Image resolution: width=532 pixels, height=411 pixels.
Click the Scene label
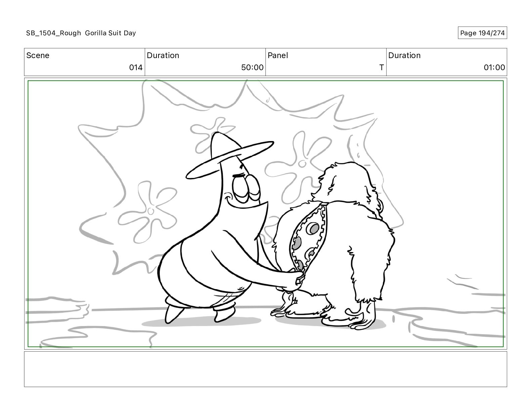coord(38,55)
